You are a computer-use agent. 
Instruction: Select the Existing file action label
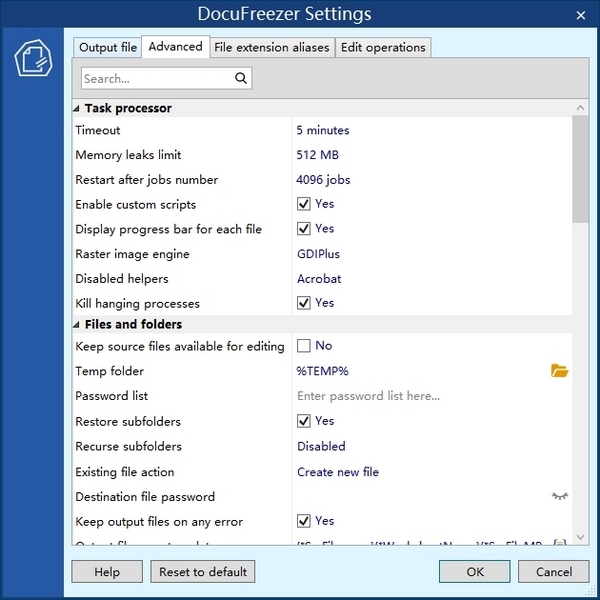tap(124, 472)
